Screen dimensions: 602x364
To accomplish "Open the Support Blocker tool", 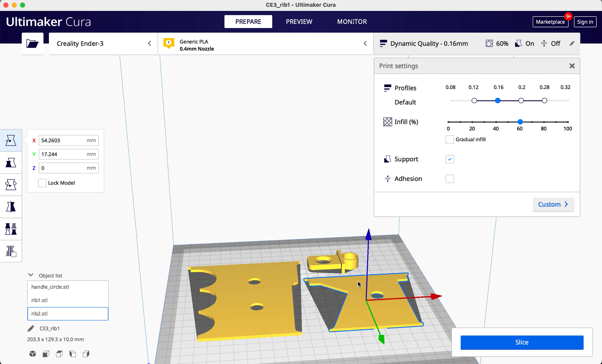I will point(11,251).
